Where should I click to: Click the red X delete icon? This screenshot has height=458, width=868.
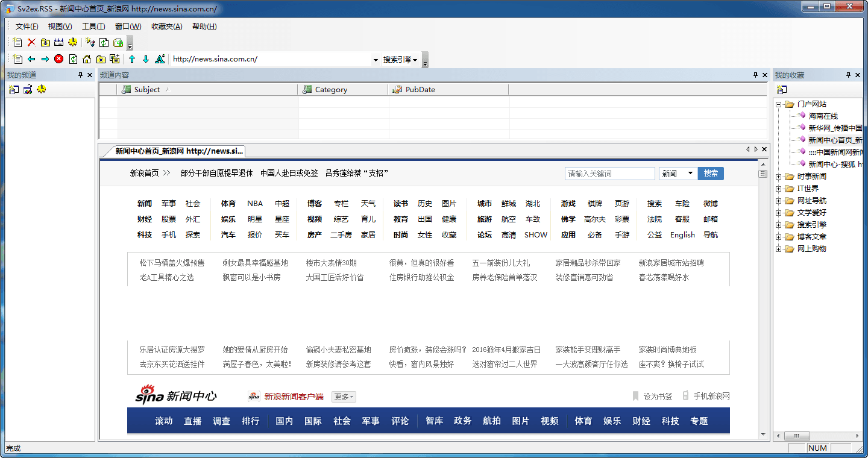click(31, 42)
